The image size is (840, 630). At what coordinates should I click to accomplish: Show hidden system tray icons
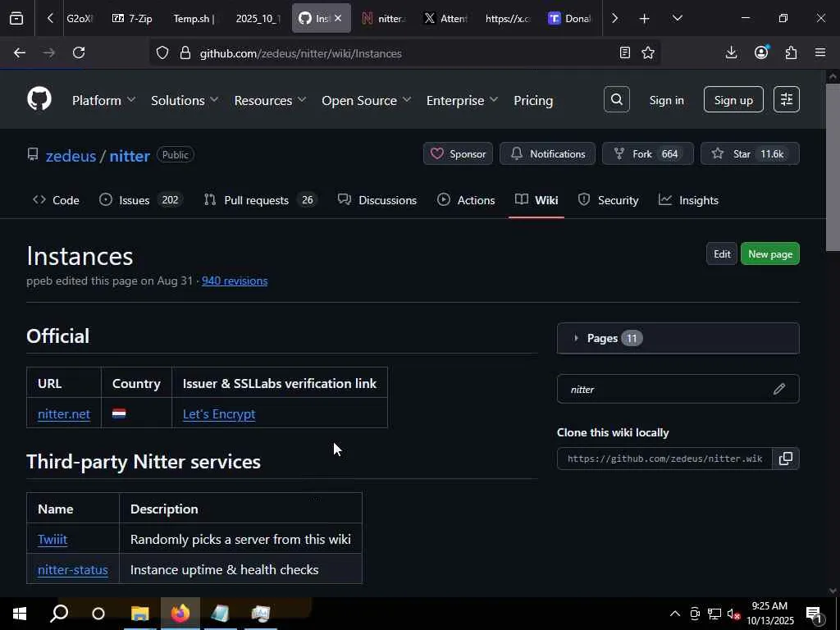click(675, 614)
